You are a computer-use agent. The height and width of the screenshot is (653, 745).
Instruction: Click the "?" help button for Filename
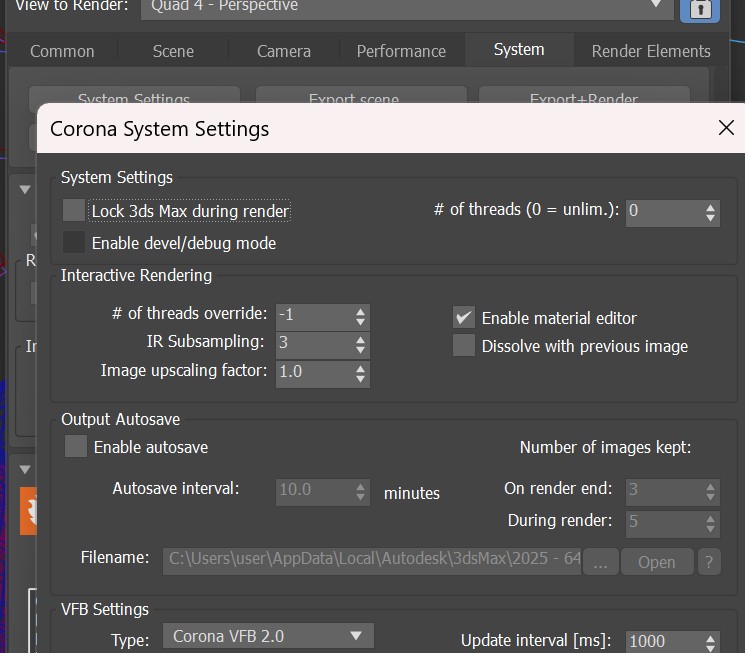pyautogui.click(x=709, y=562)
